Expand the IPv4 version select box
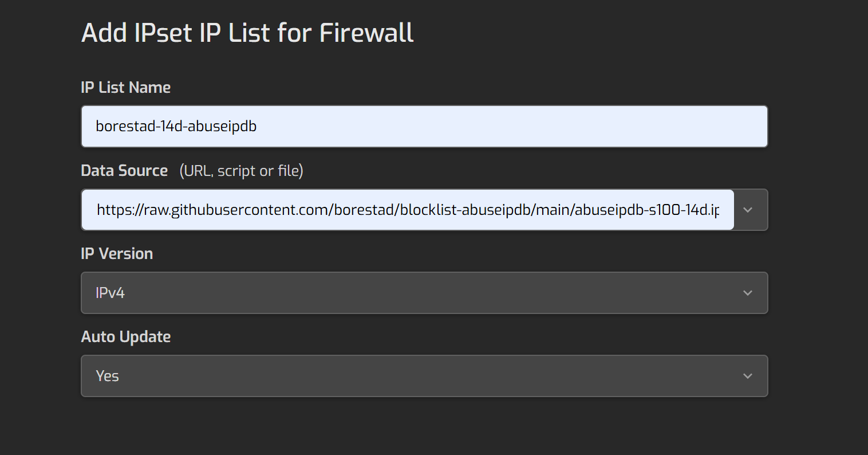The width and height of the screenshot is (868, 455). click(x=424, y=293)
